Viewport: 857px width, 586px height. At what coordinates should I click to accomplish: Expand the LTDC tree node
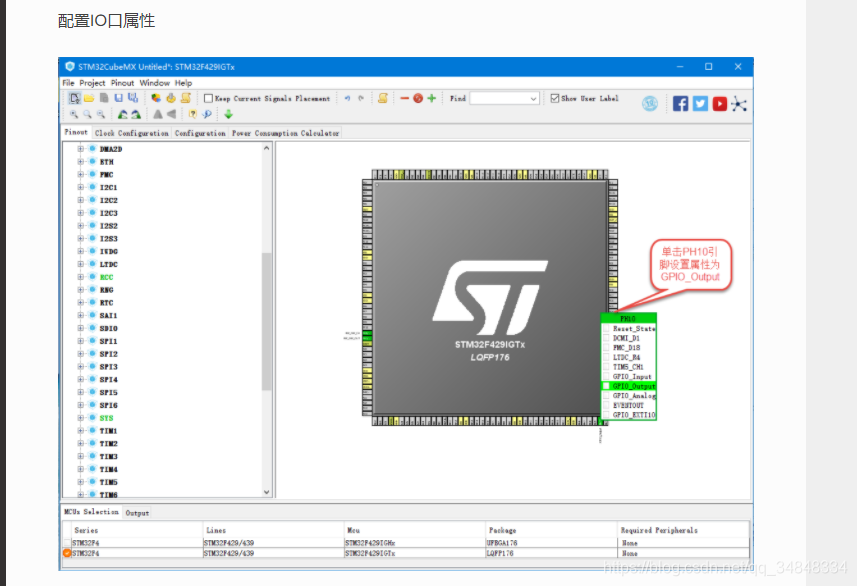pyautogui.click(x=81, y=264)
